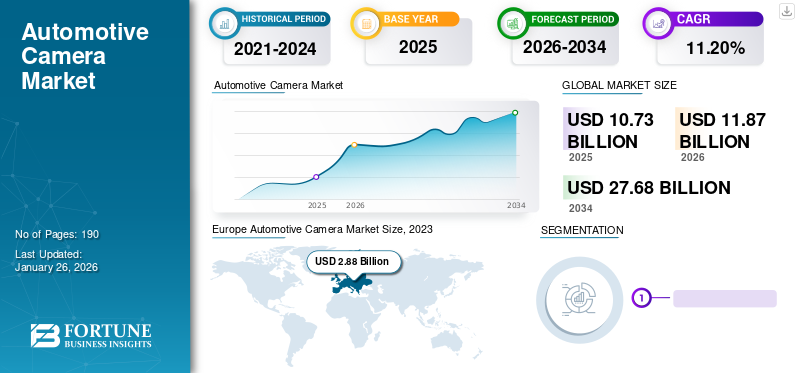Click the purple CAGR growth icon
Image resolution: width=800 pixels, height=373 pixels.
(x=658, y=23)
